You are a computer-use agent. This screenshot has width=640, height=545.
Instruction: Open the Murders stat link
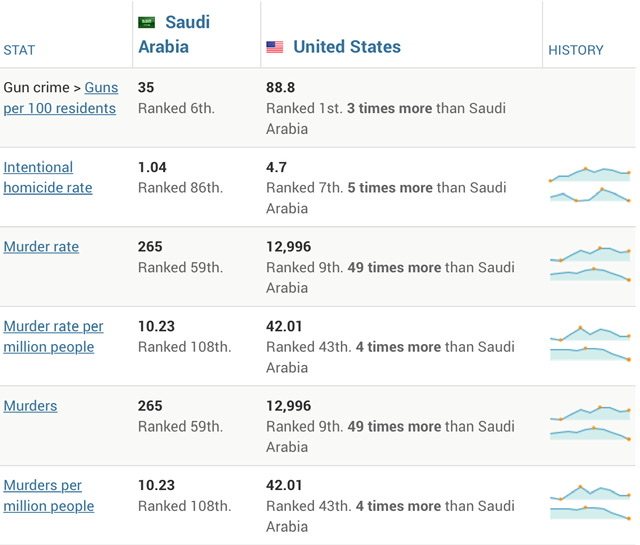[30, 406]
